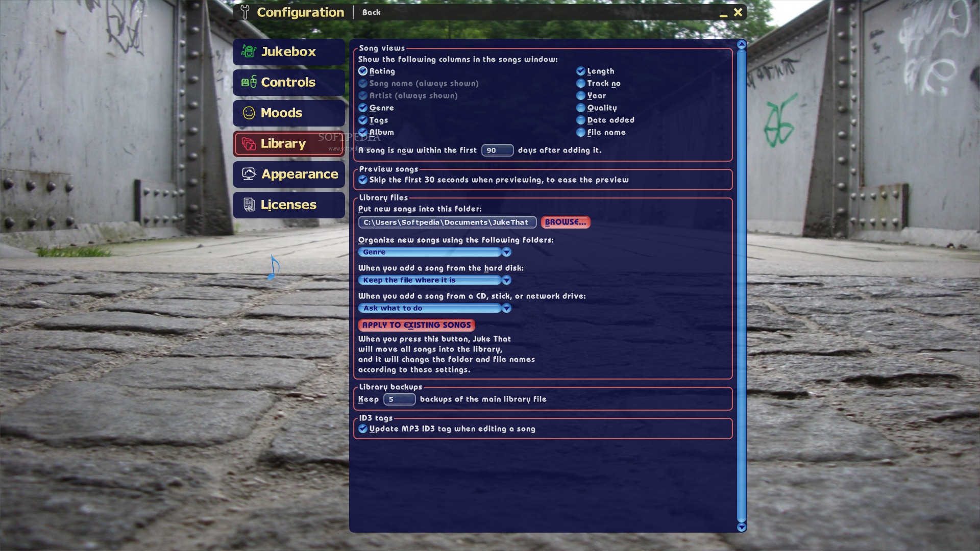The image size is (980, 551).
Task: Click the library backups count field
Action: click(x=399, y=399)
